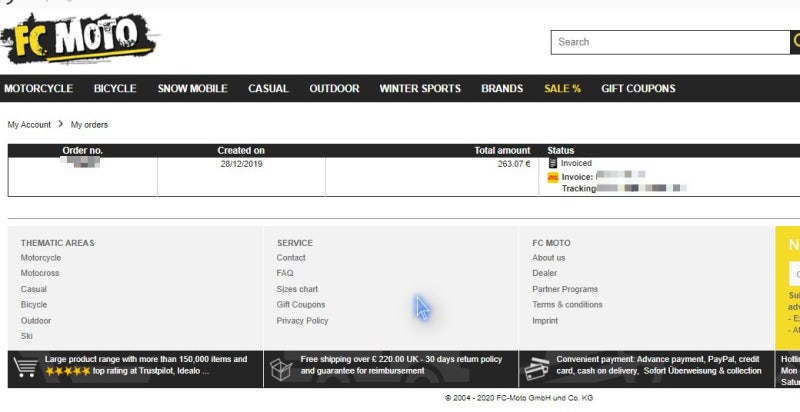800x412 pixels.
Task: Click the large product range banner text
Action: [146, 365]
